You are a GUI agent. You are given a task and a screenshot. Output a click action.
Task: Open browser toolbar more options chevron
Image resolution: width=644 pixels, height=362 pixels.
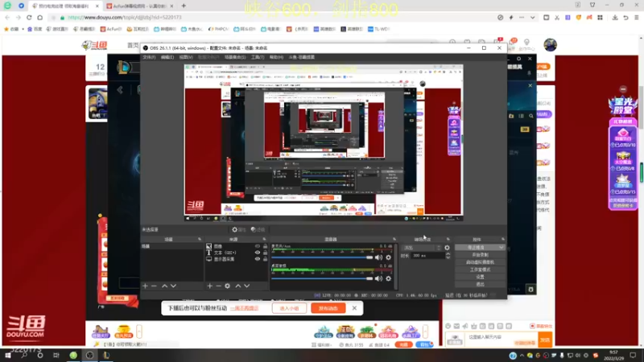[x=532, y=18]
